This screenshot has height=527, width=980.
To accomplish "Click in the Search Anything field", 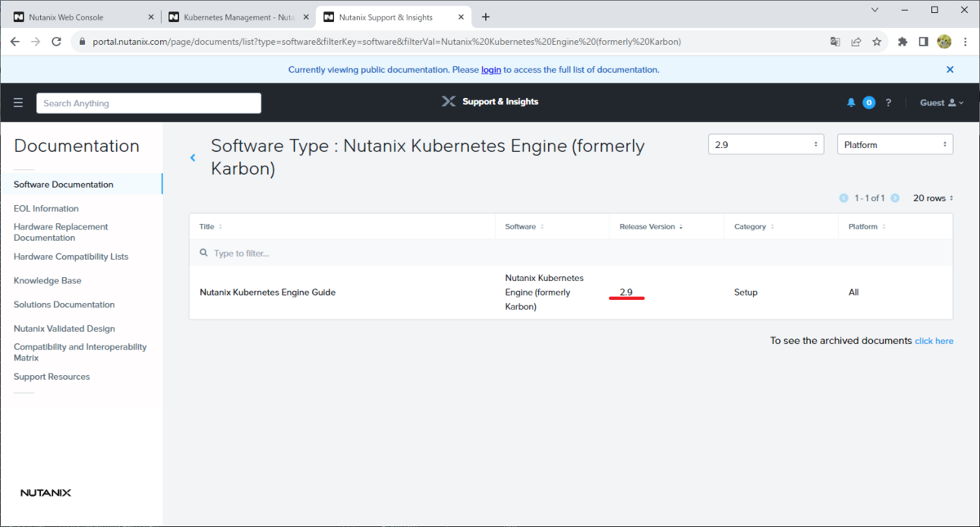I will (x=149, y=103).
